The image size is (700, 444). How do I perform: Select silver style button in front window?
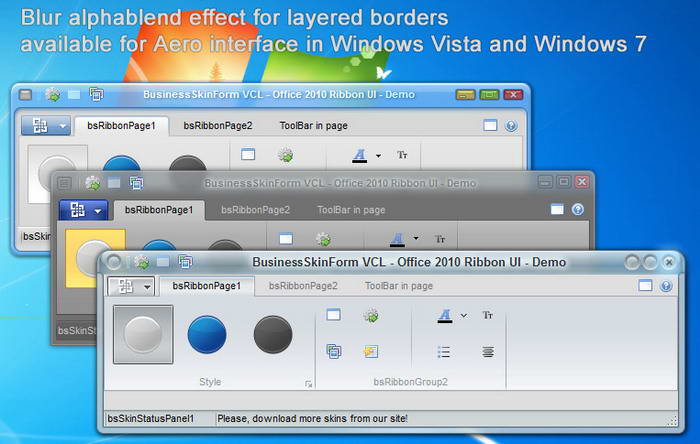(143, 335)
